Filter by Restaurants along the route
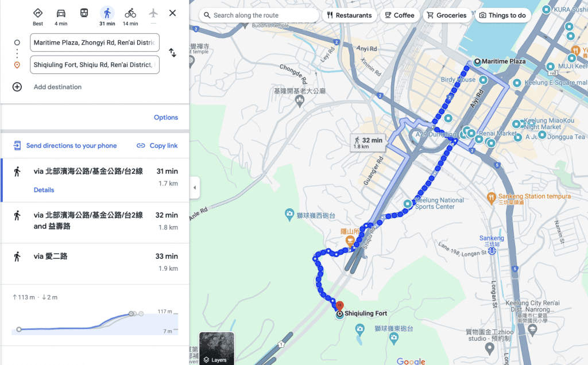 (349, 15)
